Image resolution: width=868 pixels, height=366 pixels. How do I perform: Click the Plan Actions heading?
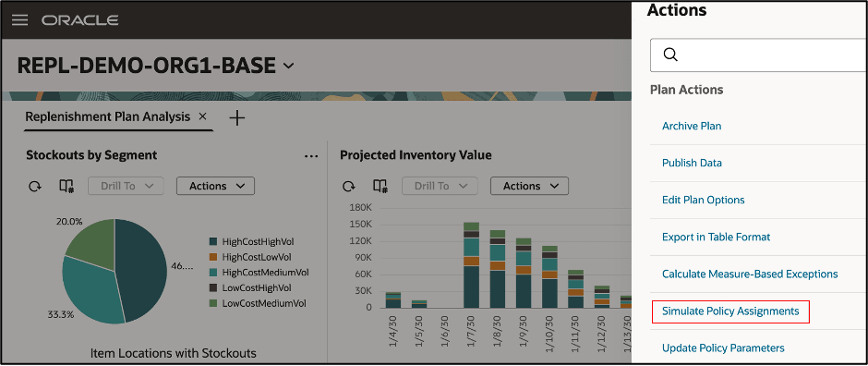coord(686,90)
